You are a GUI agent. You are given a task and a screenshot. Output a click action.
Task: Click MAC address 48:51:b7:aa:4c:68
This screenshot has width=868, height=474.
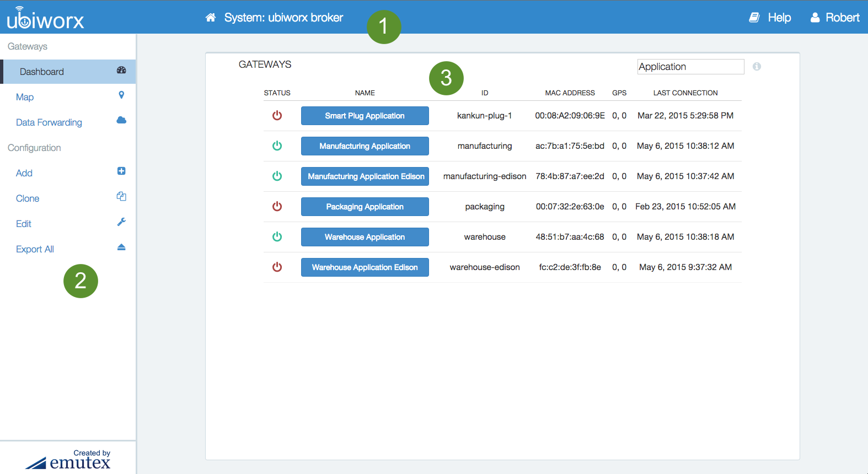[570, 237]
